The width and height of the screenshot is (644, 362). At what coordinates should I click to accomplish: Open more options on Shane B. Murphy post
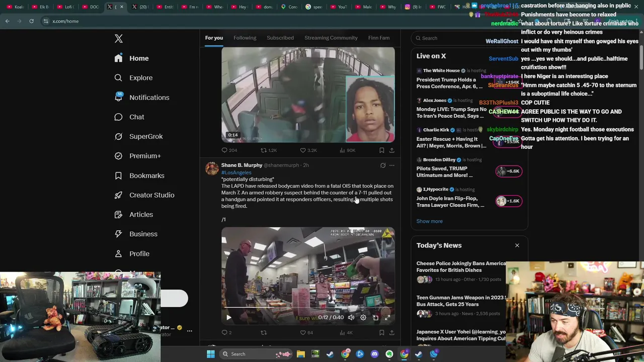coord(392,165)
